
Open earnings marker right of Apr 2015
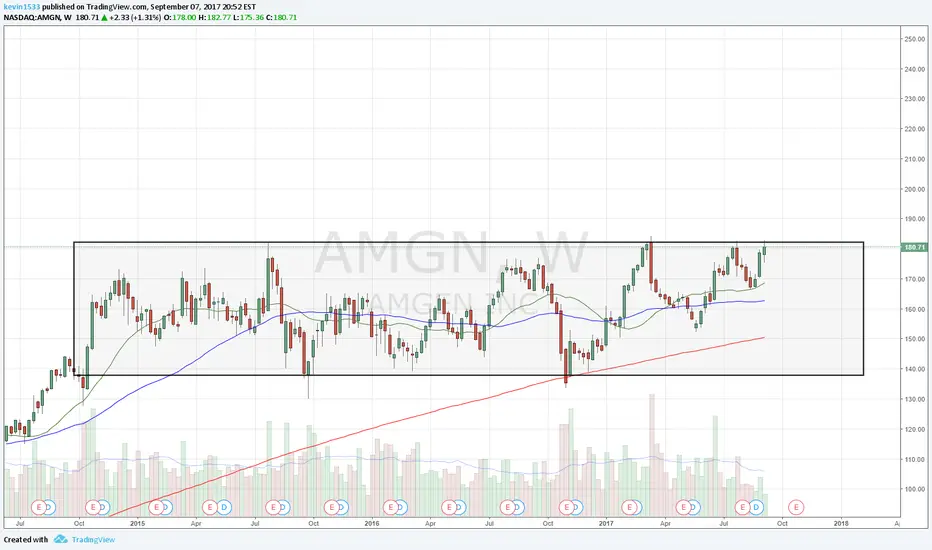pyautogui.click(x=209, y=507)
